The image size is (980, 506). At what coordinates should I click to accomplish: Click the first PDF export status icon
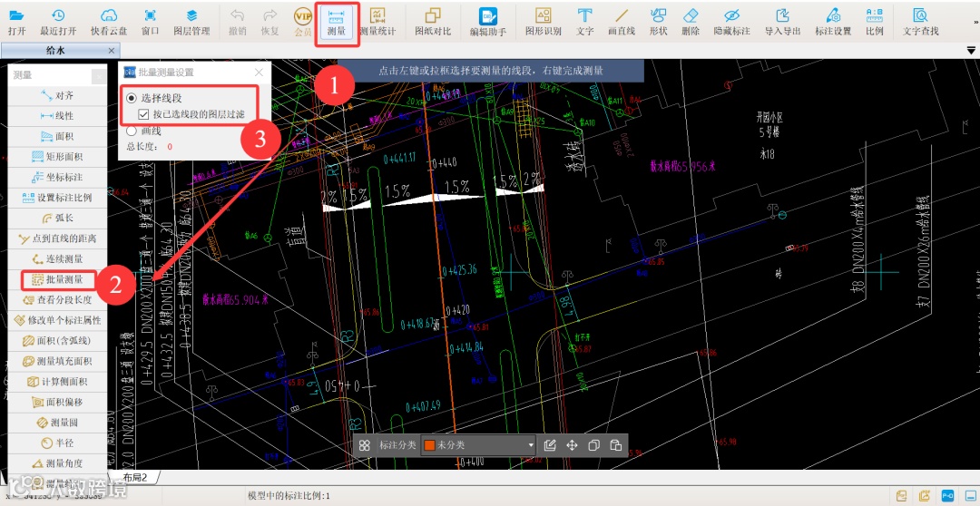click(x=902, y=495)
